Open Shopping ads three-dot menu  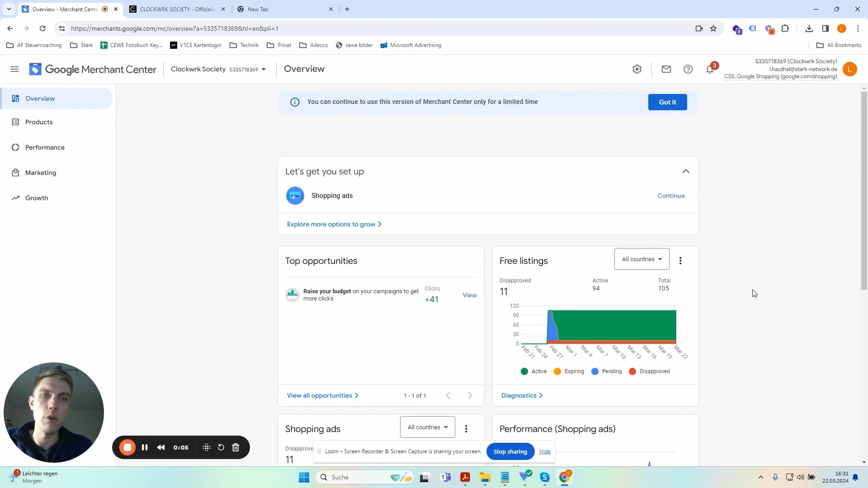tap(466, 429)
